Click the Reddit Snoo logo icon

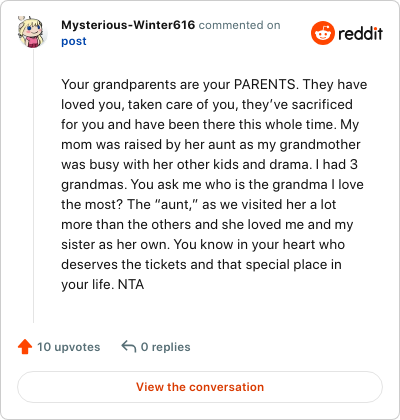click(323, 33)
